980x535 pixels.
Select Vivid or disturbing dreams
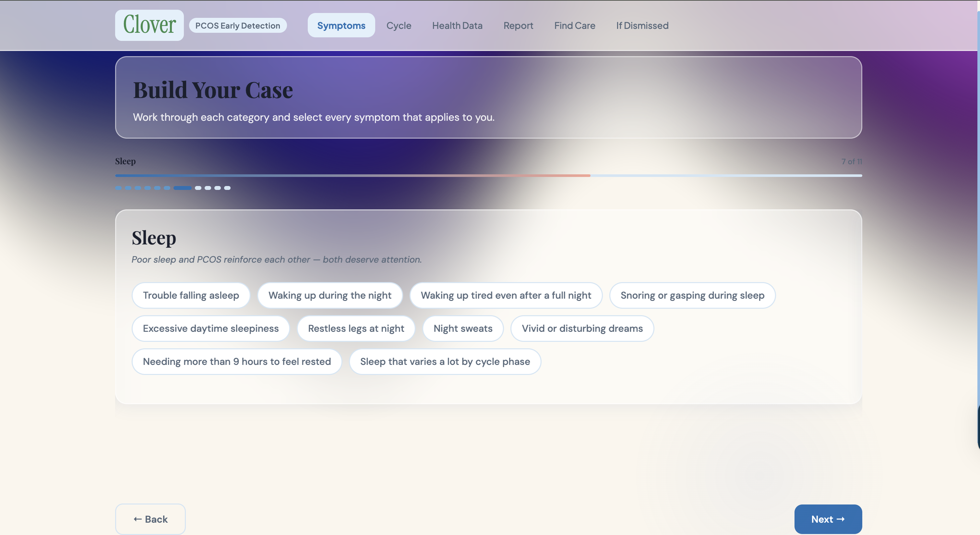pyautogui.click(x=582, y=328)
